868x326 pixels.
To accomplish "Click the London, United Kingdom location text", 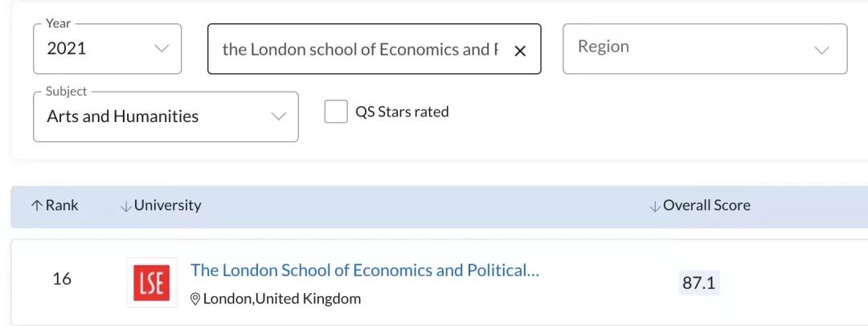I will pos(282,299).
